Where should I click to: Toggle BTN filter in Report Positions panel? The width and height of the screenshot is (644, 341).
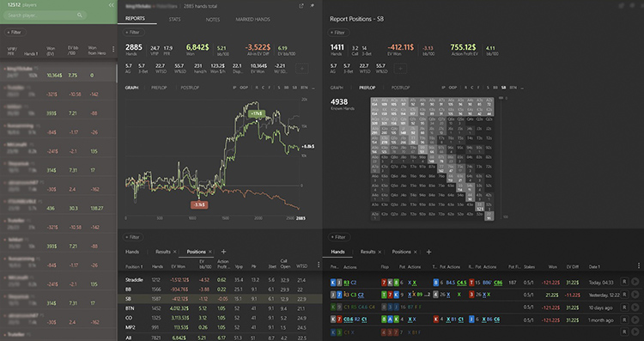(513, 88)
